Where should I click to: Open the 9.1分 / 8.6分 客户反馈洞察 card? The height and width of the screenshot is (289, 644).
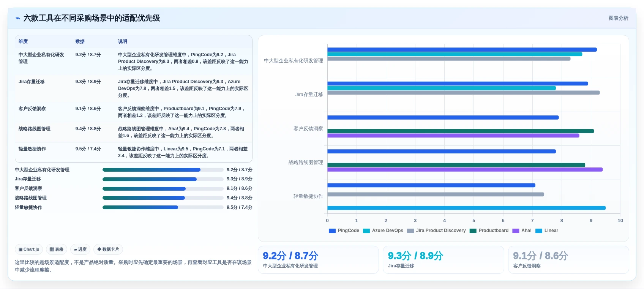click(x=568, y=260)
